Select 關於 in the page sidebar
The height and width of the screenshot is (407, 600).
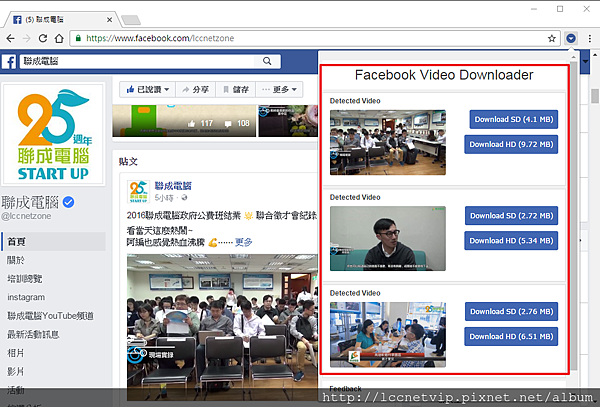click(16, 260)
